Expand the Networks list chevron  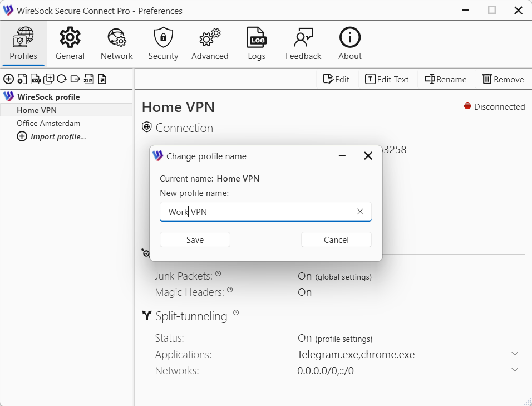click(515, 370)
